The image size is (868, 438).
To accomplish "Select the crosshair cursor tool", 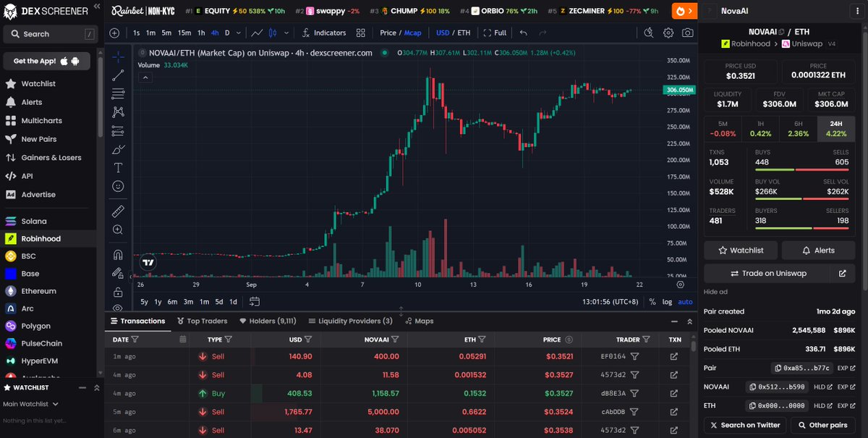I will [x=118, y=56].
